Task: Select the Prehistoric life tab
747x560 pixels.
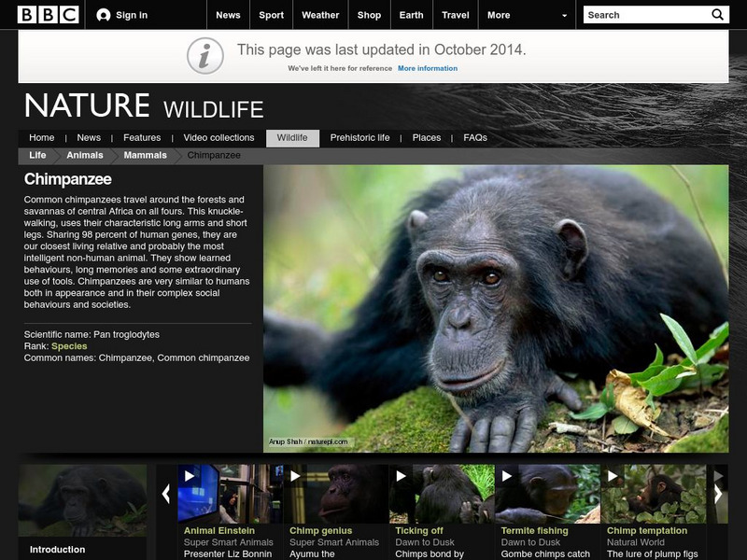Action: coord(359,137)
